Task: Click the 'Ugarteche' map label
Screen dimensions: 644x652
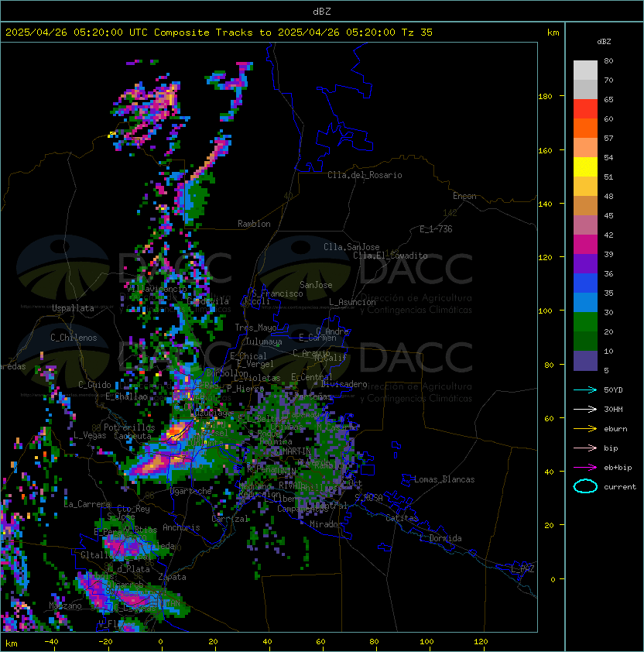Action: (x=191, y=491)
